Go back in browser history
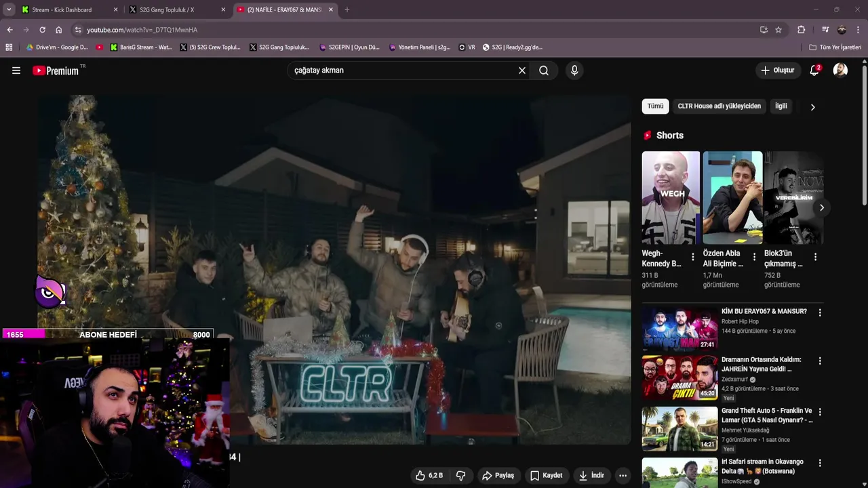This screenshot has height=488, width=868. [9, 30]
